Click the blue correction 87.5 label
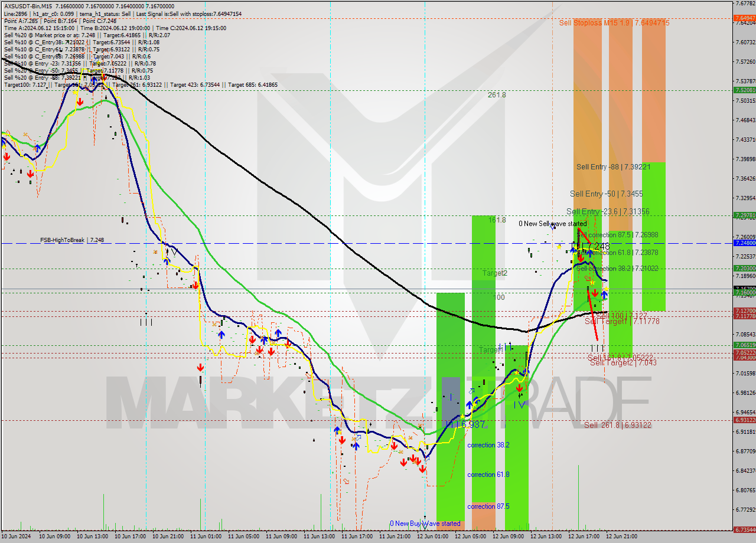The image size is (756, 543). click(488, 506)
